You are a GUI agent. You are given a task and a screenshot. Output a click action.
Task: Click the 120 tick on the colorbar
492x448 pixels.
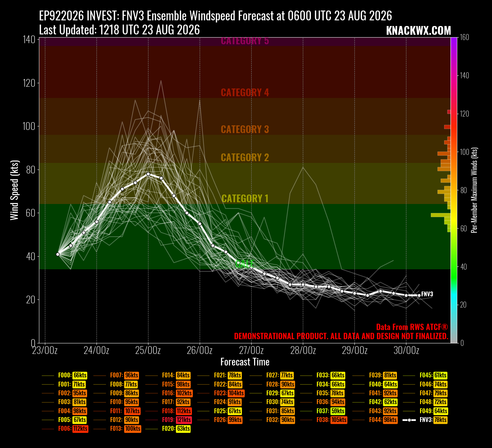(x=465, y=114)
